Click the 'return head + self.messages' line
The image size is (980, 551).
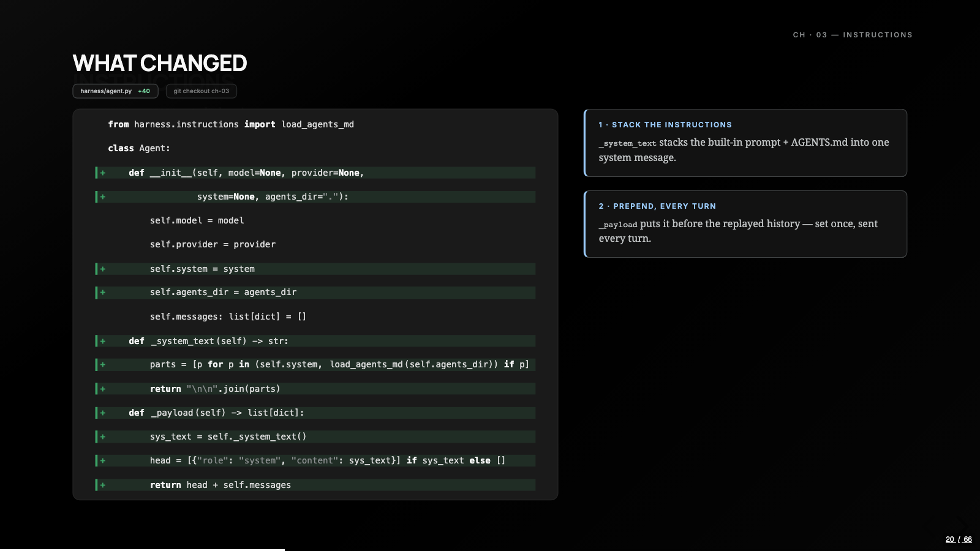[315, 485]
